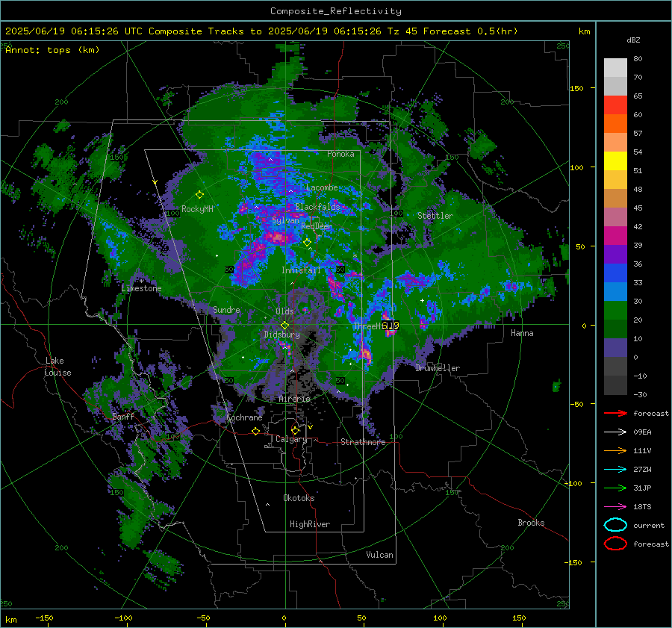Image resolution: width=672 pixels, height=628 pixels.
Task: Click the cyan current ellipse symbol
Action: [x=615, y=525]
